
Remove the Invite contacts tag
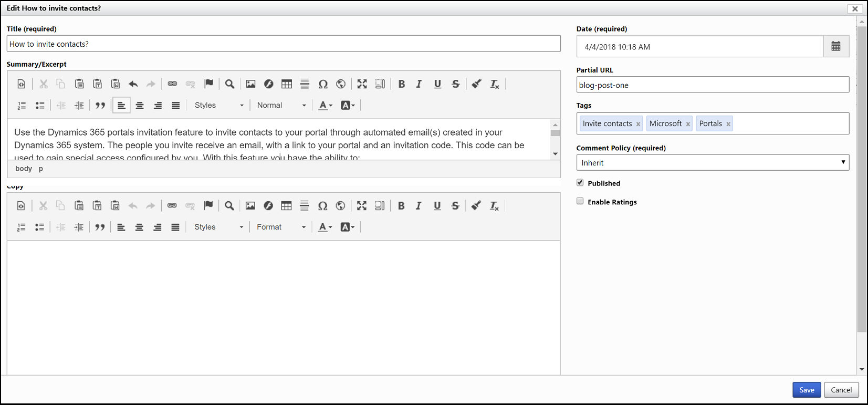point(638,124)
